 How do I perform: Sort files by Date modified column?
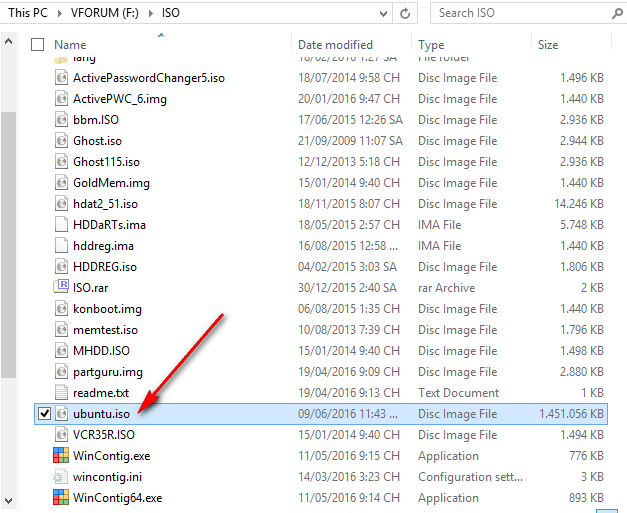tap(337, 45)
